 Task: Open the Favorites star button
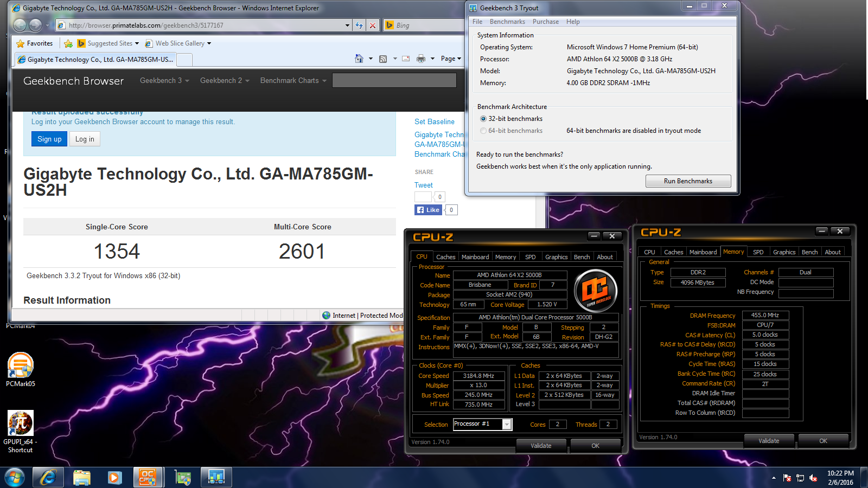click(x=35, y=43)
